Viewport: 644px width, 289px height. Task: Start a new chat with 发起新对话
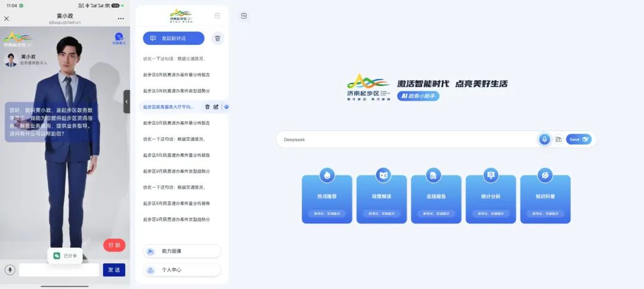[x=174, y=38]
